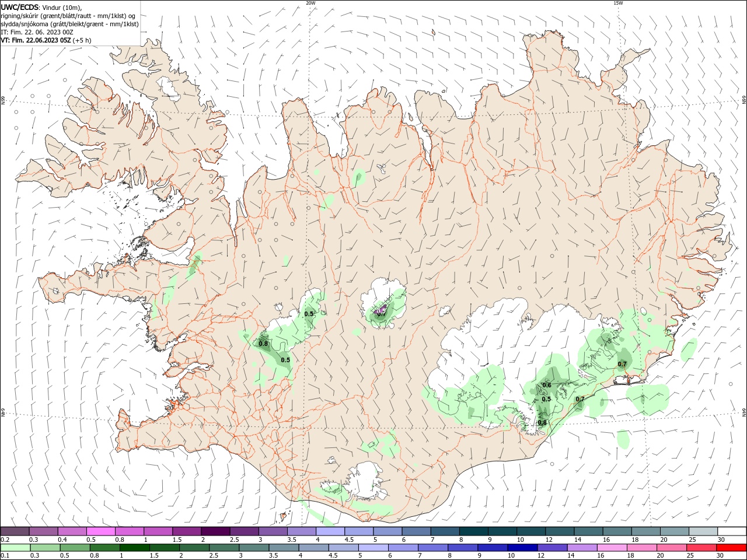Click the bright pink 0.5–0.8 snow scale swatch
This screenshot has width=747, height=560.
[100, 531]
